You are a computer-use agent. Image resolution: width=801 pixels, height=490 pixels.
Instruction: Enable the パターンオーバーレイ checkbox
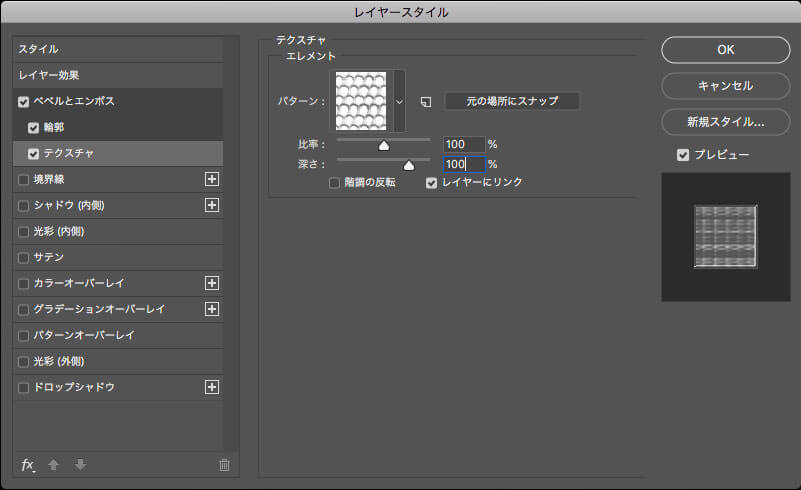pyautogui.click(x=23, y=336)
